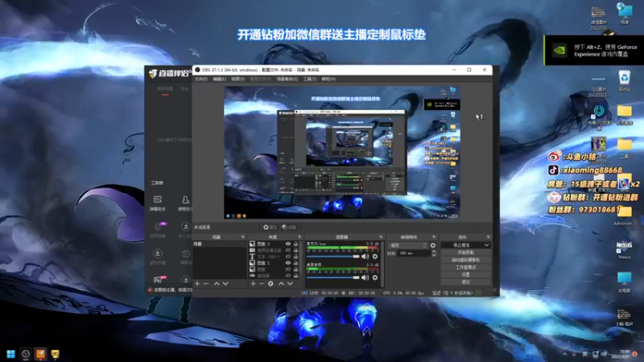This screenshot has width=644, height=362.
Task: Open the Windows Start button
Action: (11, 354)
